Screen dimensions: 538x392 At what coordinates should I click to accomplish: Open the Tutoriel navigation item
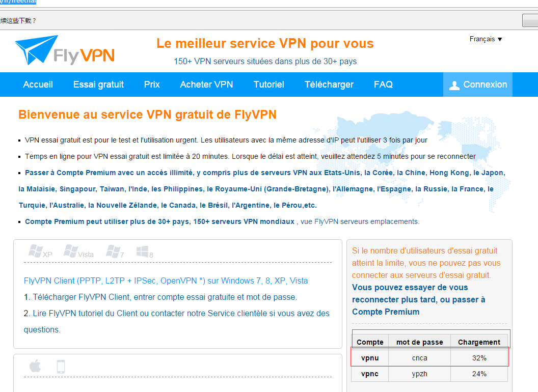pyautogui.click(x=268, y=85)
